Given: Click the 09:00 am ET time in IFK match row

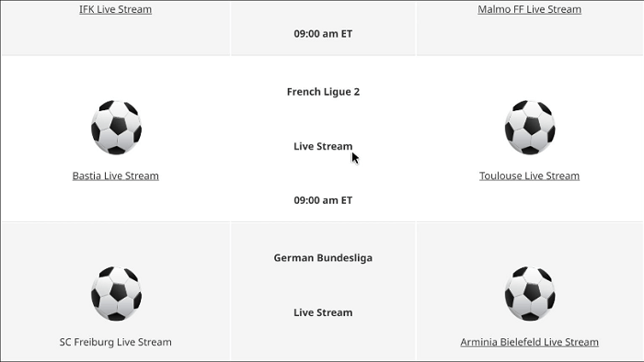Looking at the screenshot, I should pos(323,34).
